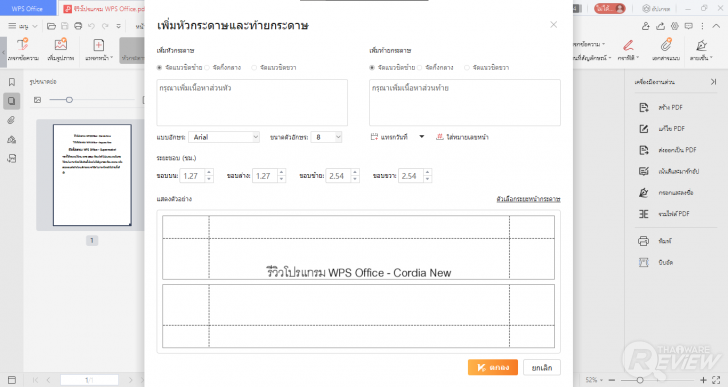Click the print tool in the right panel
Image resolution: width=728 pixels, height=387 pixels.
click(x=655, y=241)
